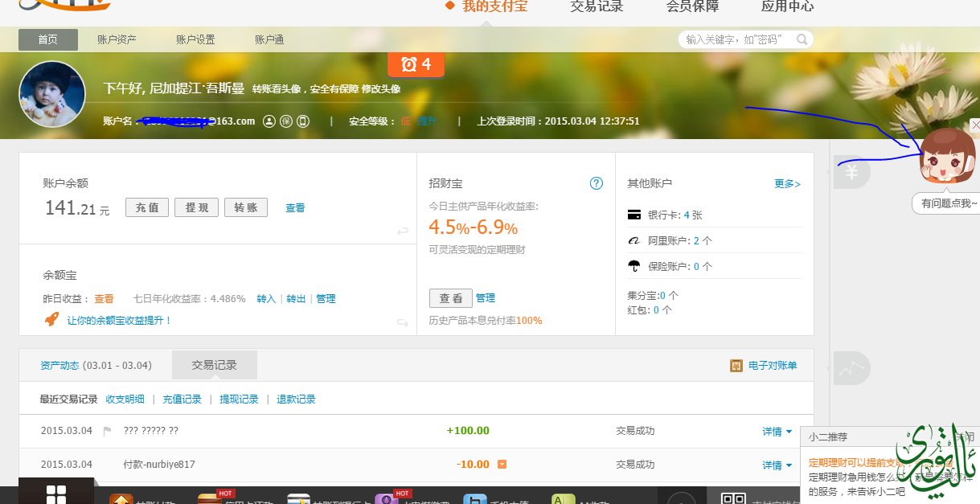Image resolution: width=980 pixels, height=504 pixels.
Task: Switch to the 账户资产 tab
Action: coord(117,39)
